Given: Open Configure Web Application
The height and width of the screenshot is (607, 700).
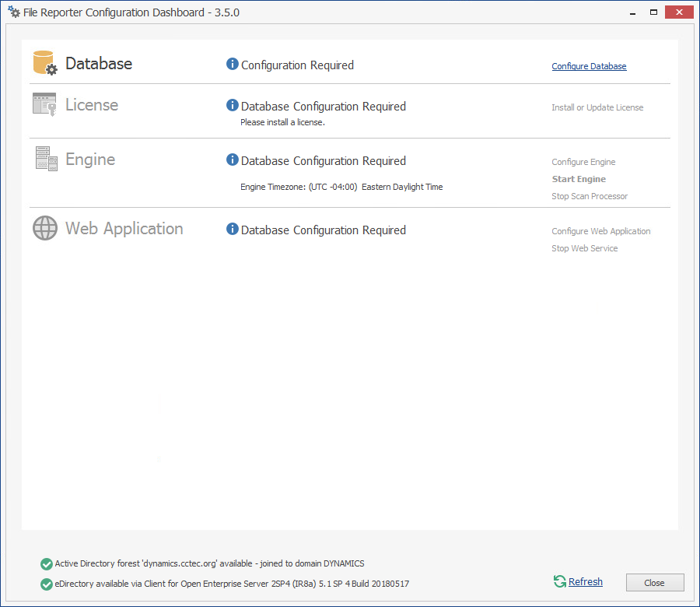Looking at the screenshot, I should click(x=600, y=231).
